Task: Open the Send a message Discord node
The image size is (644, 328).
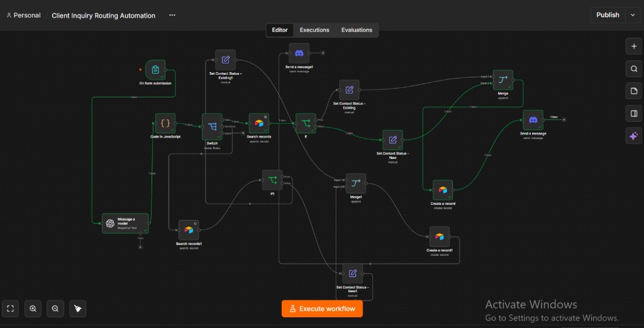Action: click(x=533, y=120)
